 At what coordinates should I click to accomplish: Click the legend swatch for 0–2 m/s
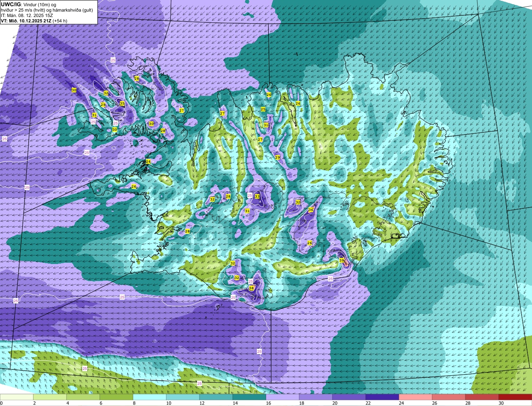[x=17, y=397]
